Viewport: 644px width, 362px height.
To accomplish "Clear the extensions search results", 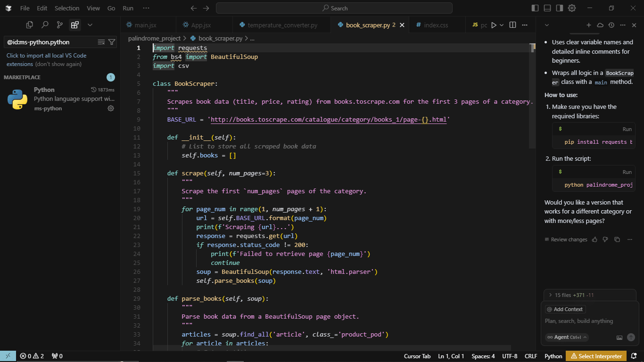I will [x=101, y=42].
